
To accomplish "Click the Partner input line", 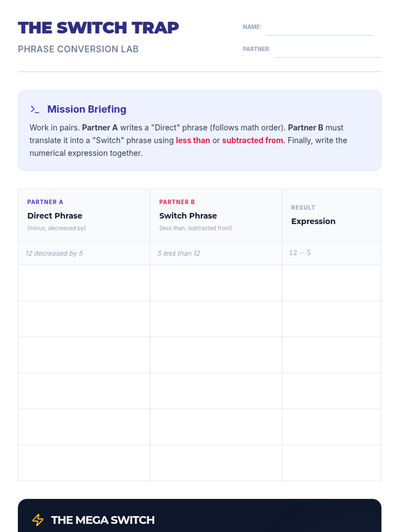I will coord(328,52).
